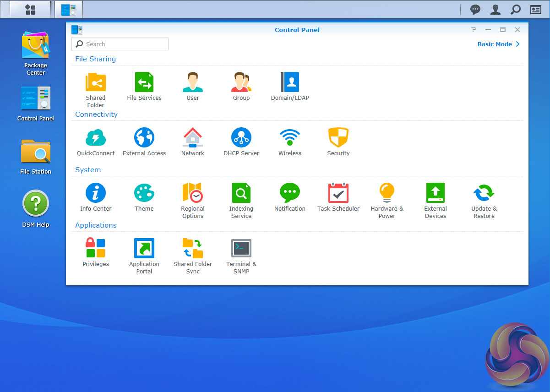550x392 pixels.
Task: Open the user account options menu
Action: pos(496,10)
